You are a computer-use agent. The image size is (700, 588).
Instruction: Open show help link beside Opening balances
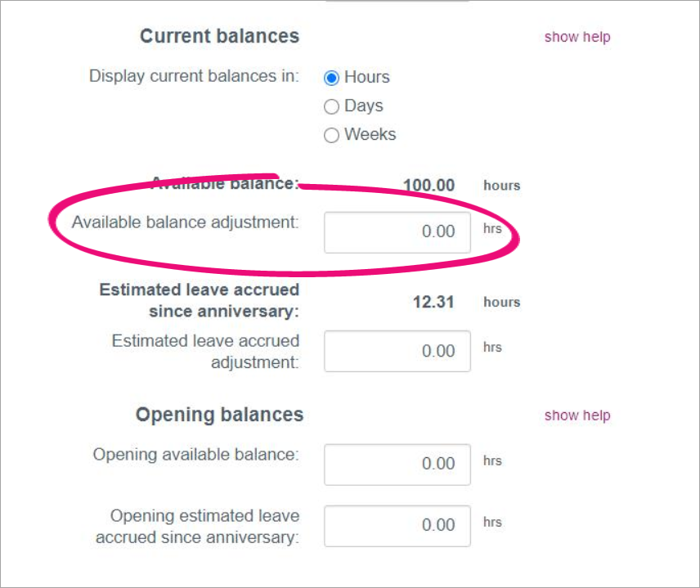coord(577,415)
